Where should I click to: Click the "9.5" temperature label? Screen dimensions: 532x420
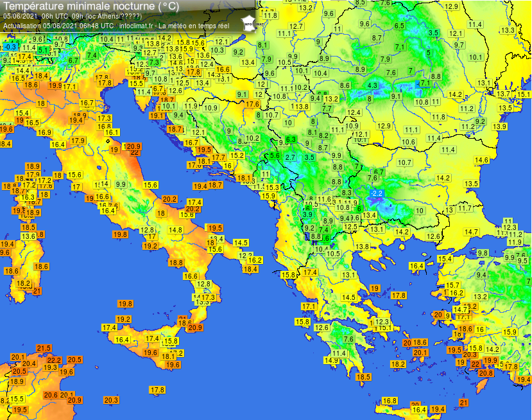(522, 261)
